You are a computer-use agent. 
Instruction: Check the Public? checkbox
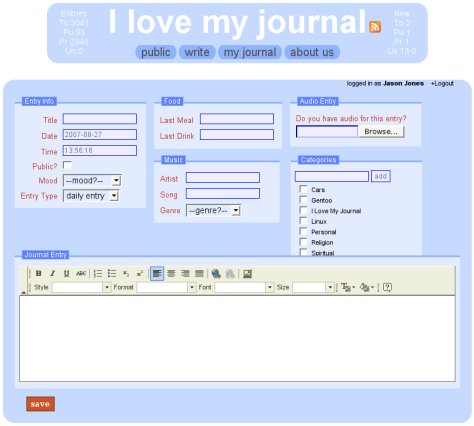pos(67,165)
